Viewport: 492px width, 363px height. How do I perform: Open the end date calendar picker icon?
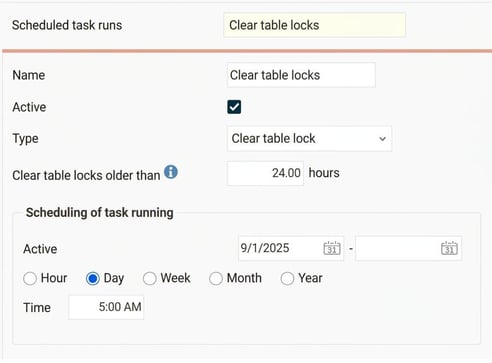point(449,248)
